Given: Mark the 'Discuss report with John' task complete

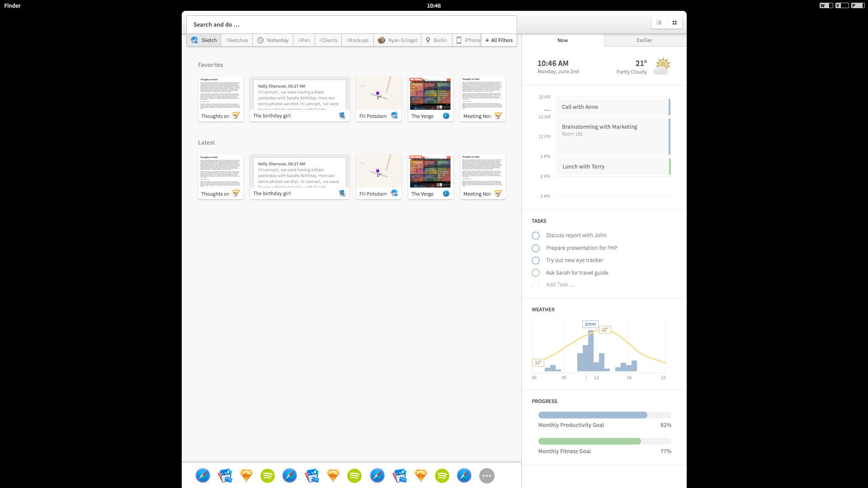Looking at the screenshot, I should click(536, 235).
